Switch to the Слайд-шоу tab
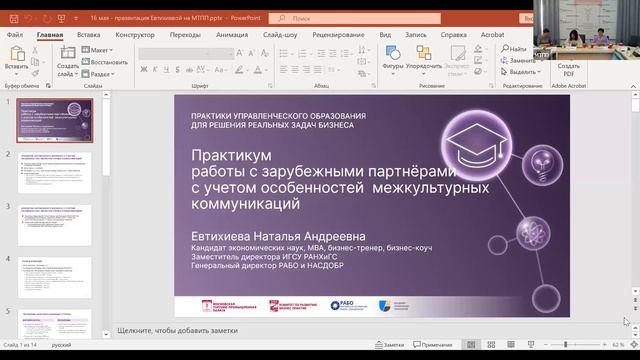640x360 pixels. [x=280, y=35]
